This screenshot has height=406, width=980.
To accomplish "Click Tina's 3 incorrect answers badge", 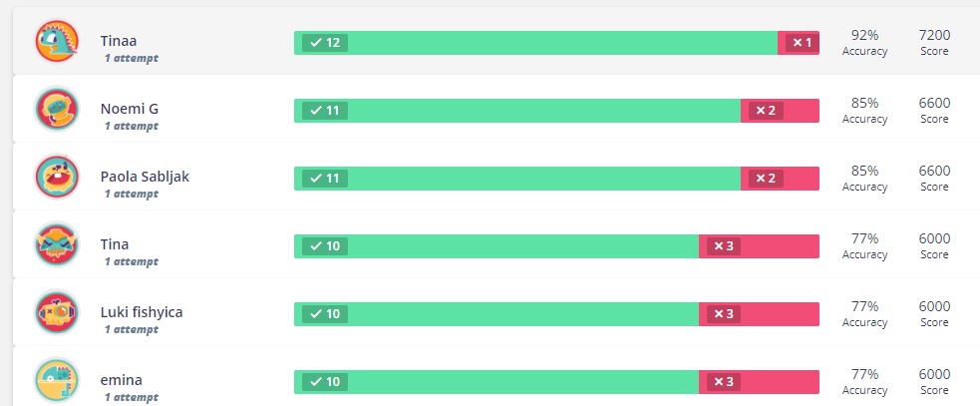I will click(x=724, y=245).
